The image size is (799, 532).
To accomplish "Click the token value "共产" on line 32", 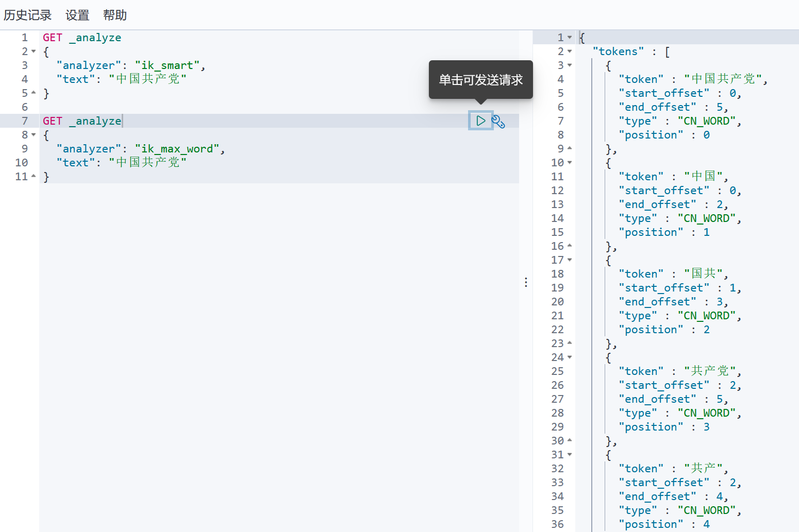I will click(703, 469).
